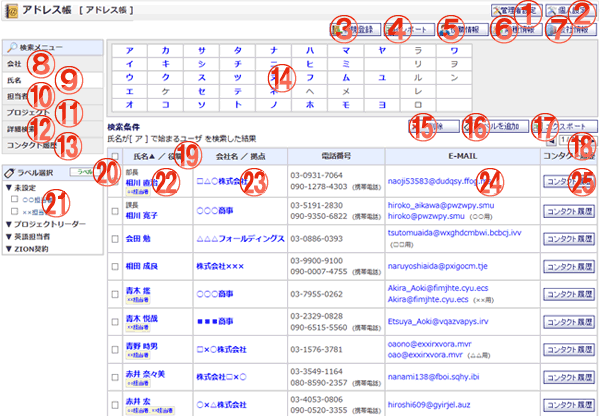Filter by kana ハ in index grid
Screen dimensions: 600x416
click(310, 51)
